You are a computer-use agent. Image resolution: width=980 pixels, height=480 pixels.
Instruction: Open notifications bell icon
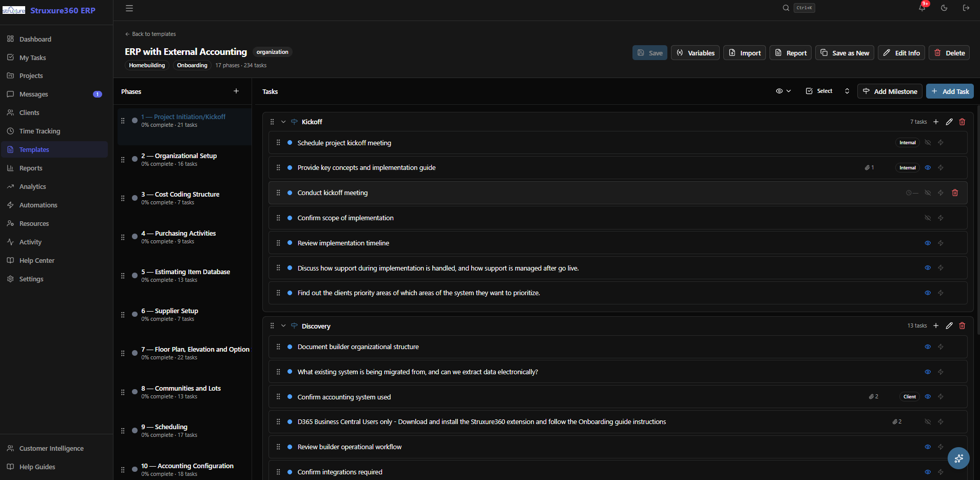click(922, 8)
